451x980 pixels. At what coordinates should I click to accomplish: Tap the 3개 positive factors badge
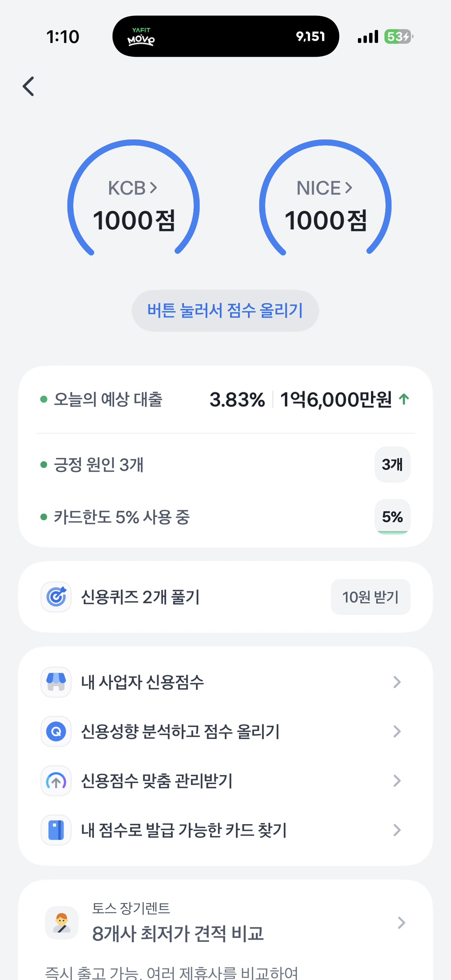392,465
